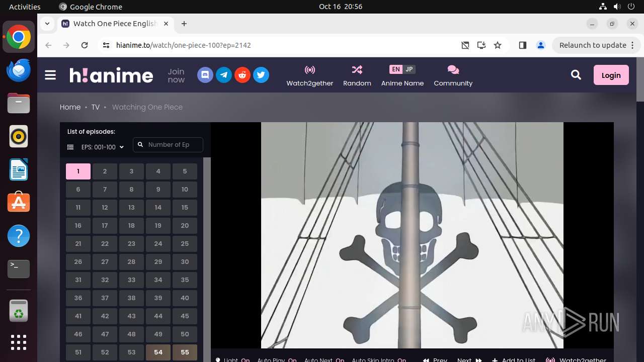Focus the Number of Ep search field
The width and height of the screenshot is (644, 362).
point(168,145)
